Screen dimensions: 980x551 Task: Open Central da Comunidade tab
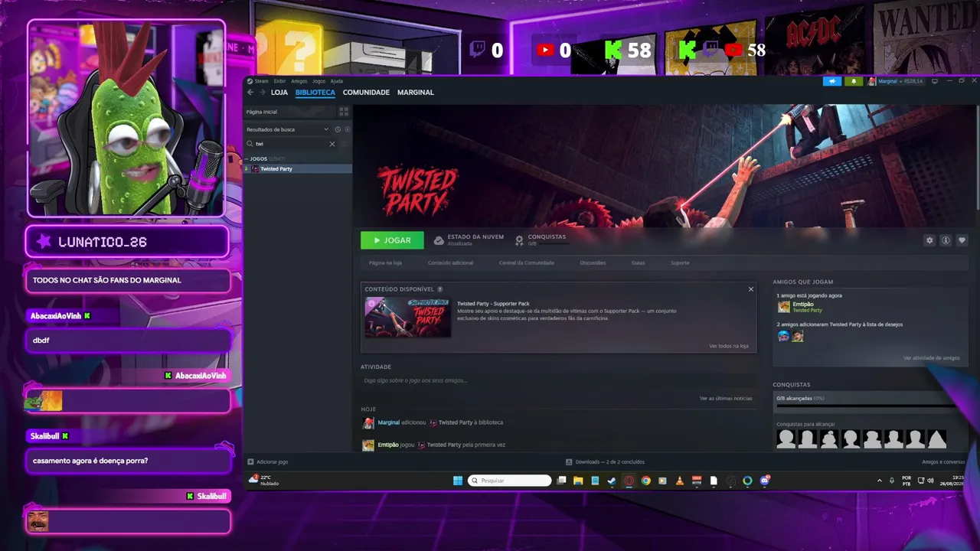tap(526, 262)
